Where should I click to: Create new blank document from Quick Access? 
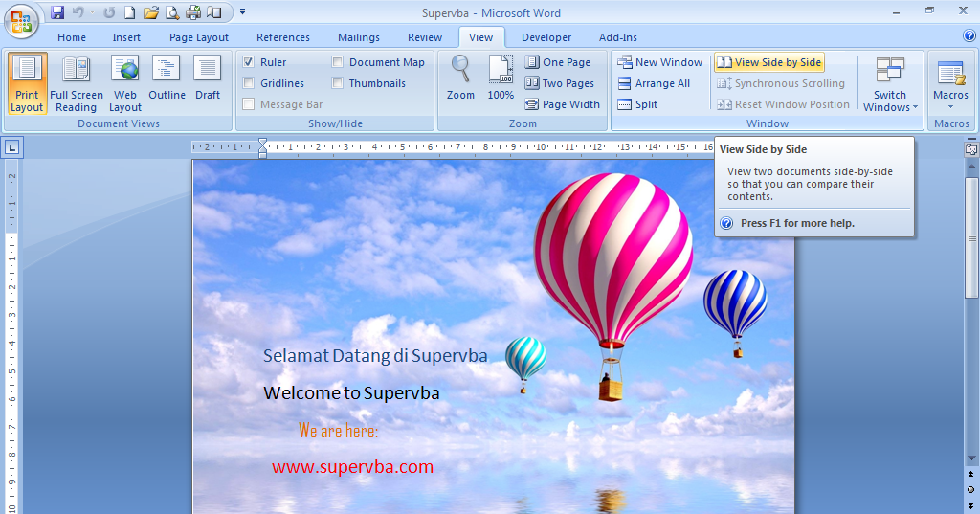(x=129, y=12)
